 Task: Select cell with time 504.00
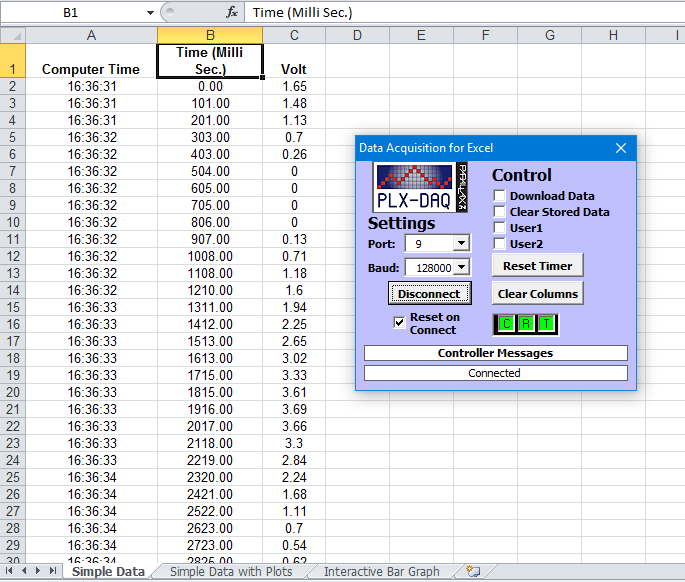(210, 171)
